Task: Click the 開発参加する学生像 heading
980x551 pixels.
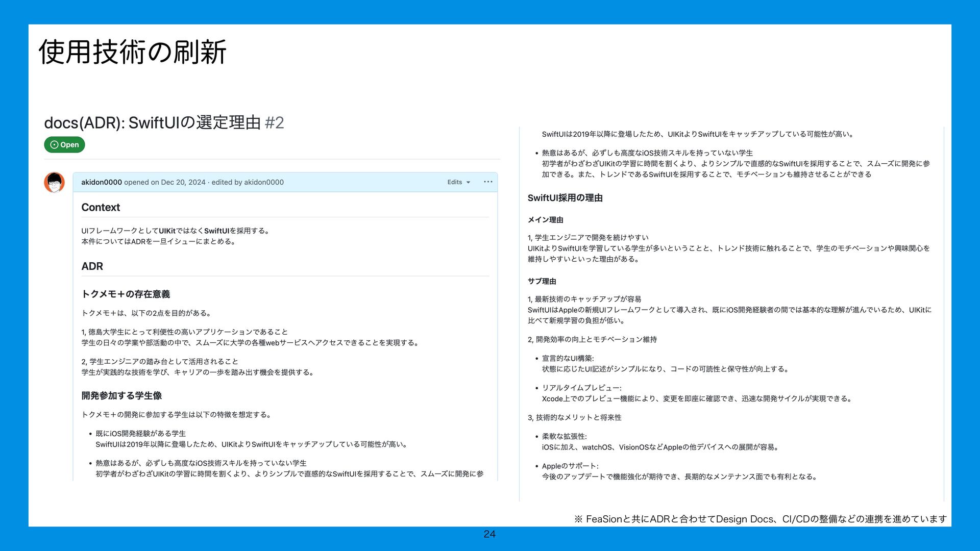Action: (x=121, y=396)
